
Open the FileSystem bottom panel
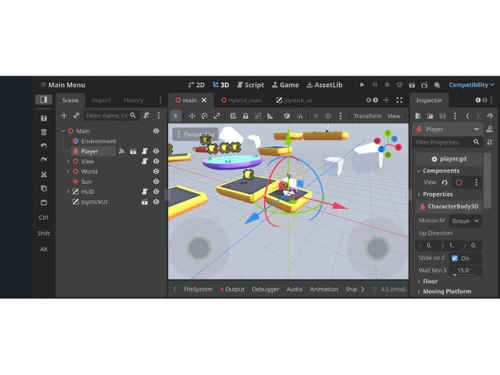198,289
